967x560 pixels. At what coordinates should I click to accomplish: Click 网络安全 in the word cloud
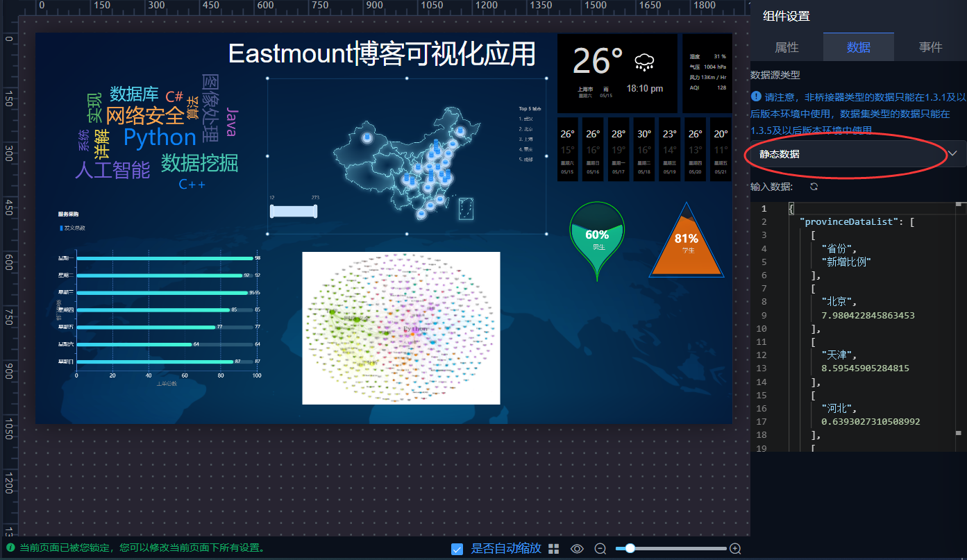tap(145, 114)
